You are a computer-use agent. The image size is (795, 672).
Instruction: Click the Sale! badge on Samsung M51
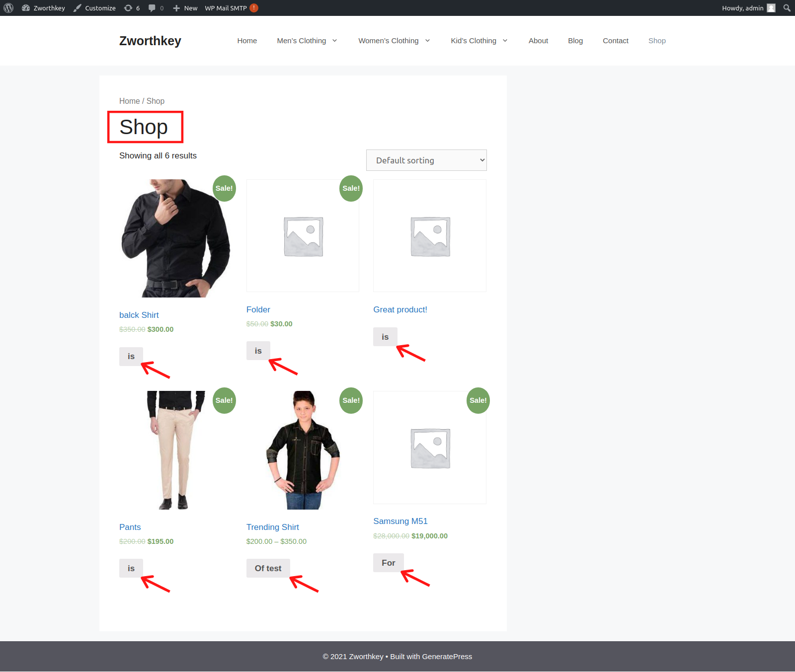click(478, 400)
